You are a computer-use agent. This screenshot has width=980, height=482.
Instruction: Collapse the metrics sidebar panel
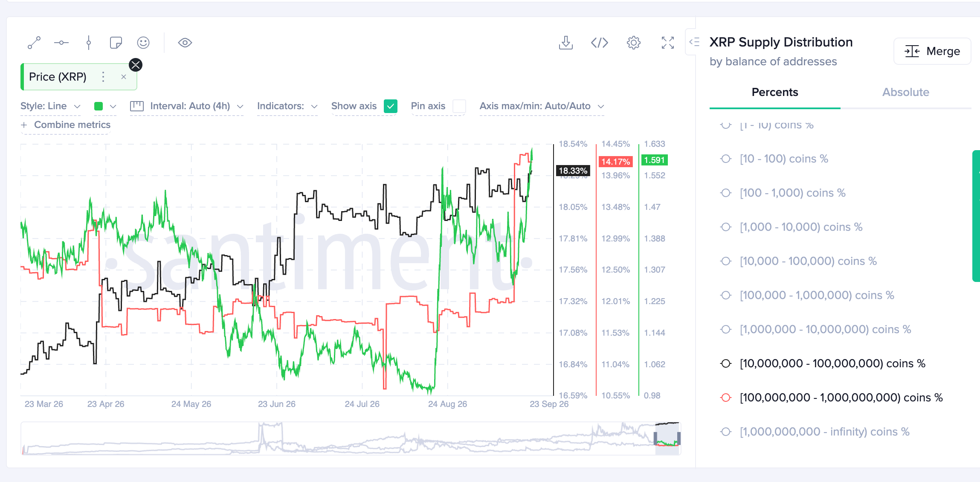(x=695, y=42)
